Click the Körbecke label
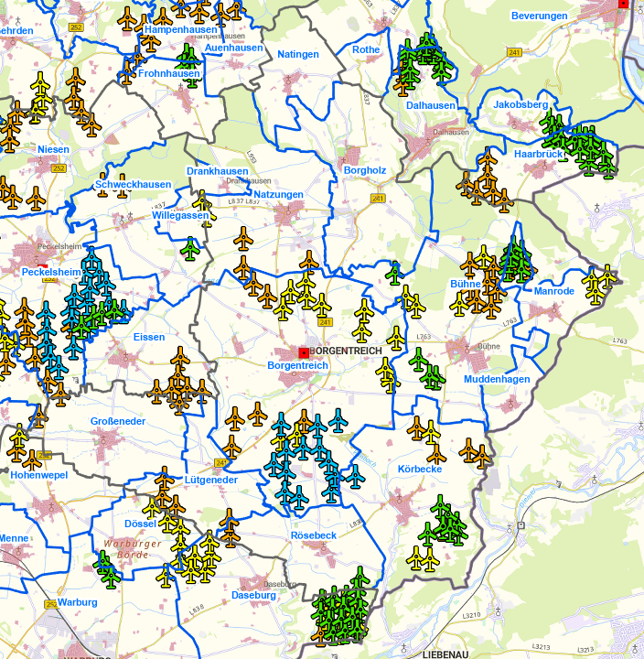The height and width of the screenshot is (659, 644). [x=420, y=470]
